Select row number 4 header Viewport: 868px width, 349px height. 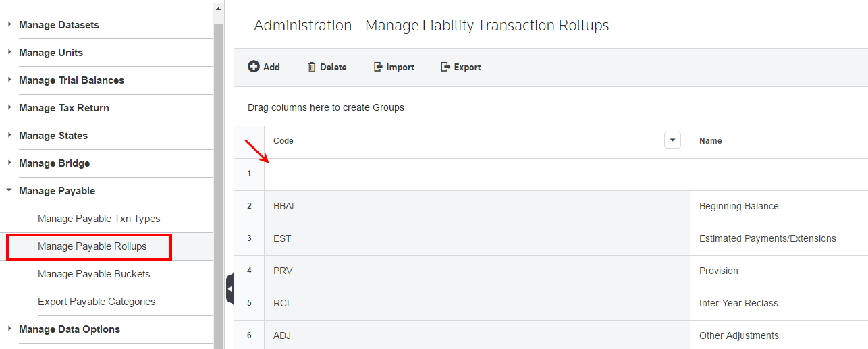(249, 271)
